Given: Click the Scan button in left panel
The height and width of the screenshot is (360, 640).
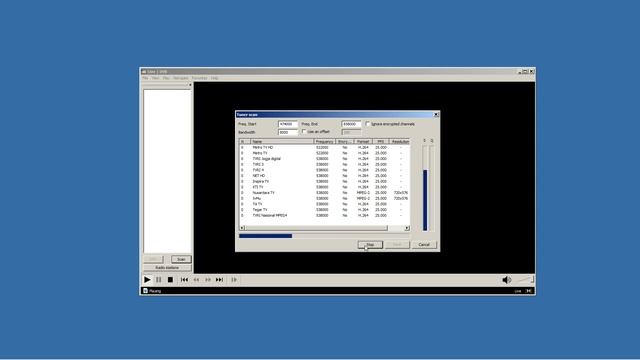Looking at the screenshot, I should [181, 259].
